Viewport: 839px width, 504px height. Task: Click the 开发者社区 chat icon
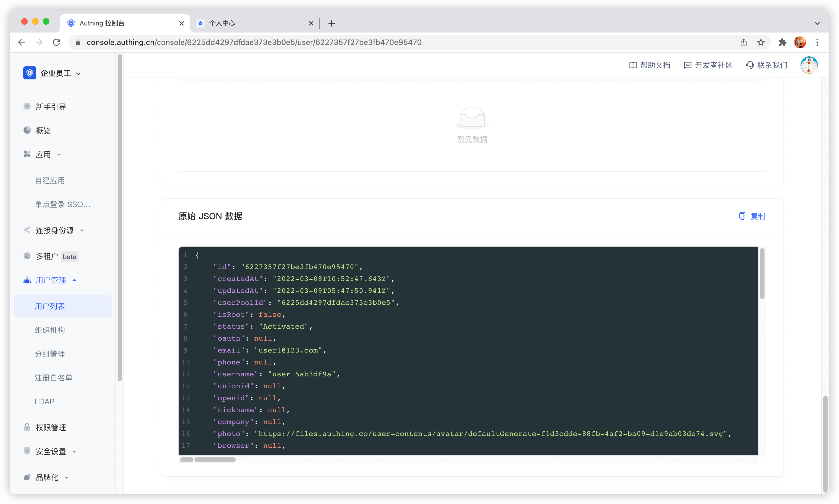tap(687, 65)
